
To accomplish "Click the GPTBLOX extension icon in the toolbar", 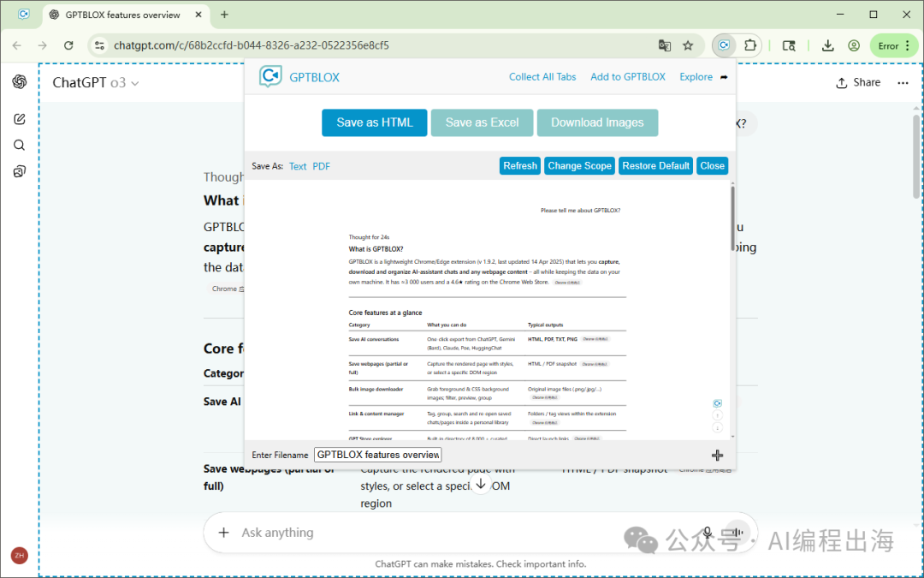I will [725, 45].
